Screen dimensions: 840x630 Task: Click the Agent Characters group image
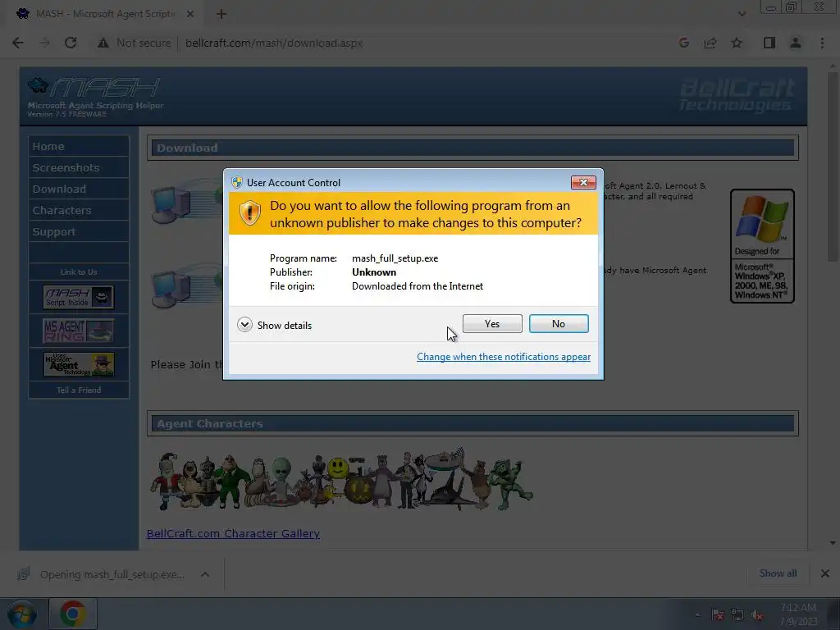[341, 479]
